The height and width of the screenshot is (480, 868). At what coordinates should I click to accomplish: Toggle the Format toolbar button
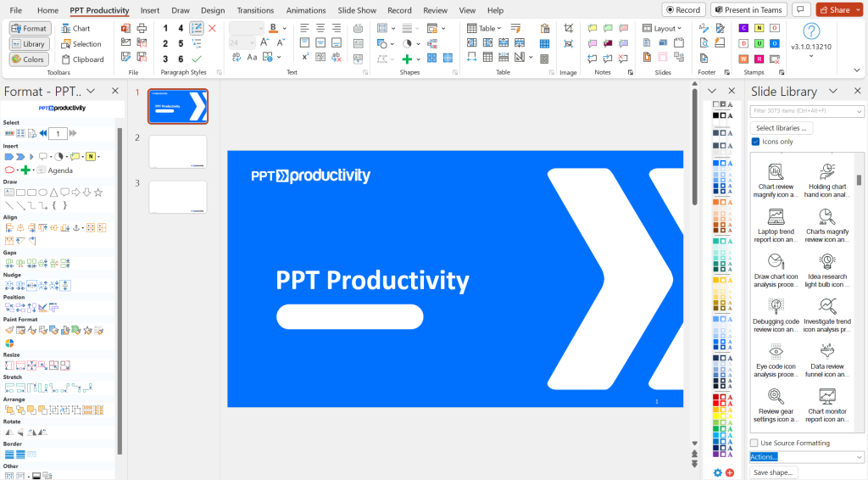[31, 28]
